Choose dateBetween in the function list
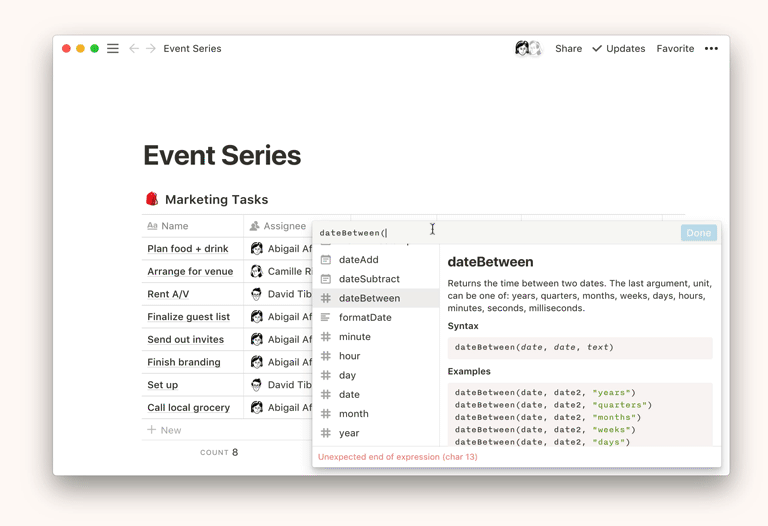This screenshot has width=768, height=526. pos(369,298)
